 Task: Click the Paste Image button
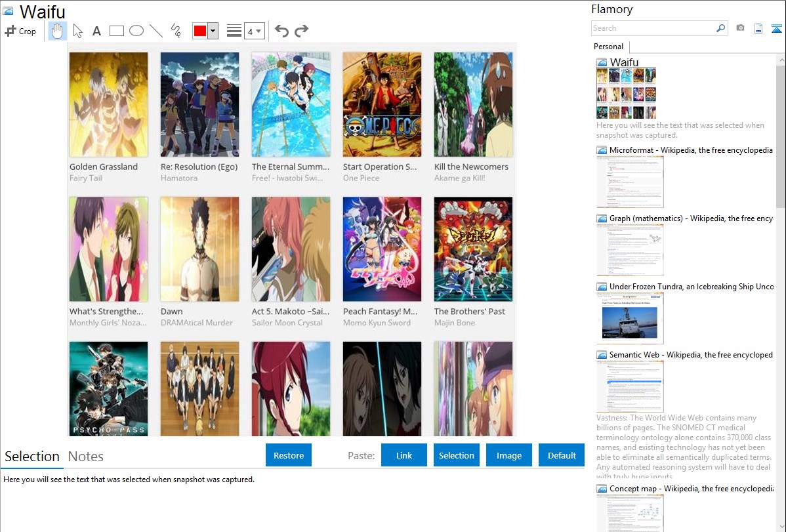point(508,455)
